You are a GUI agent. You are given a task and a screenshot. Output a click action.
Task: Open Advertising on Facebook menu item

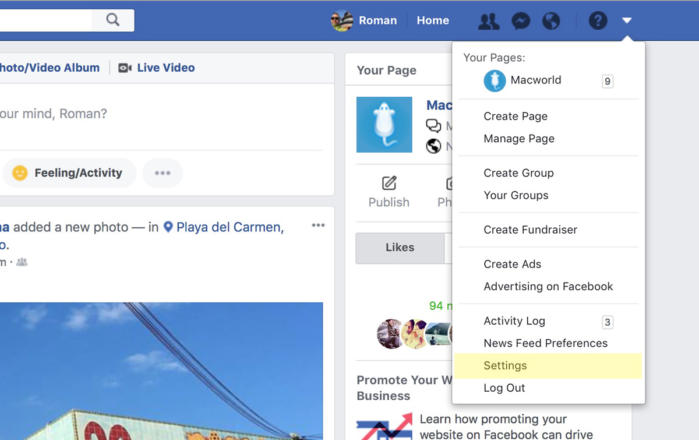(548, 286)
